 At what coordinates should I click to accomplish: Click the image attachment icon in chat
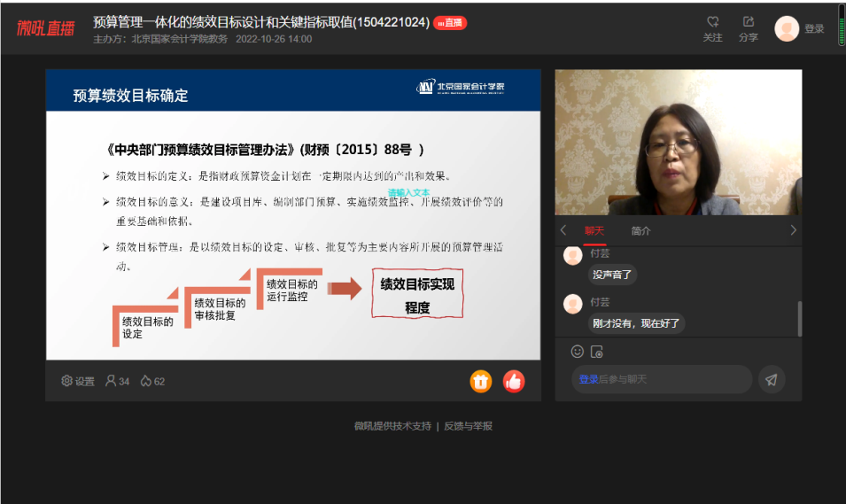tap(597, 352)
